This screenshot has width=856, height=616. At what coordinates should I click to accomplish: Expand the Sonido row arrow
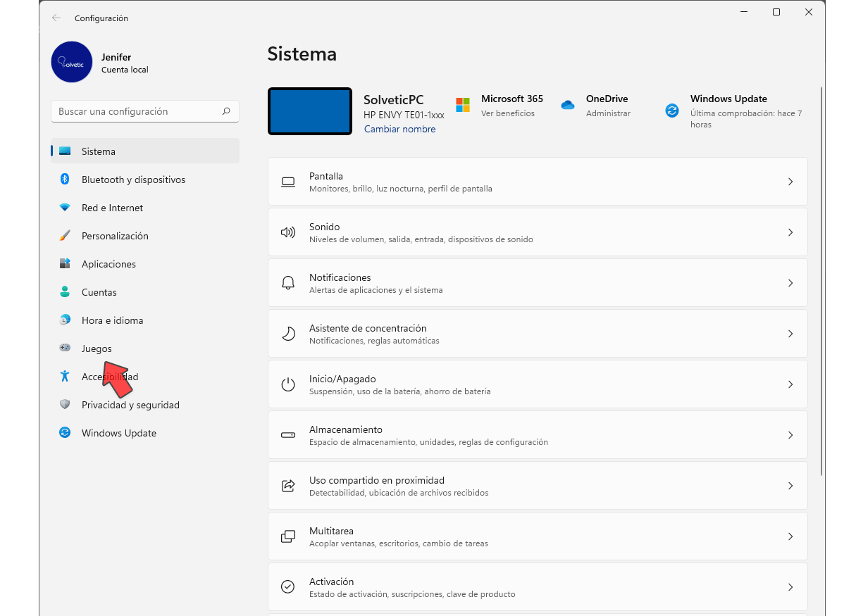[x=790, y=232]
